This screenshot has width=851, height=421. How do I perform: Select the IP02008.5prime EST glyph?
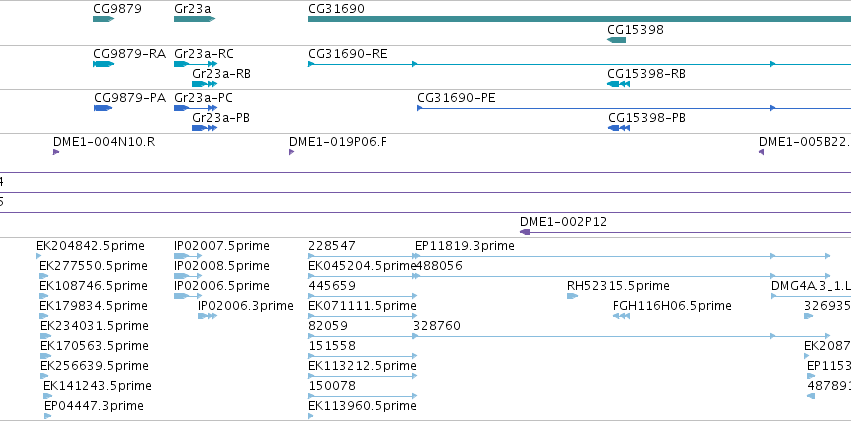point(188,276)
